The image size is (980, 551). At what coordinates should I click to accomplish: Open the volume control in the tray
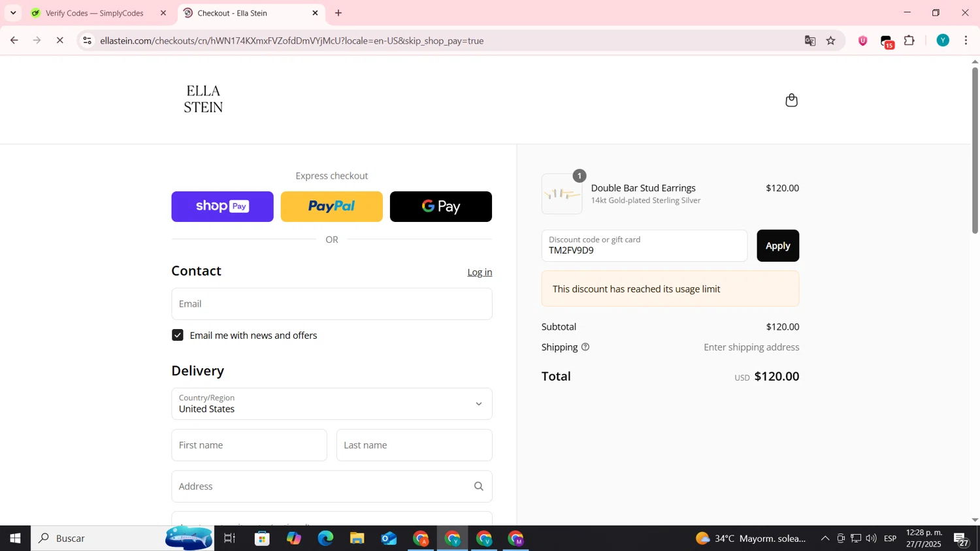coord(871,539)
